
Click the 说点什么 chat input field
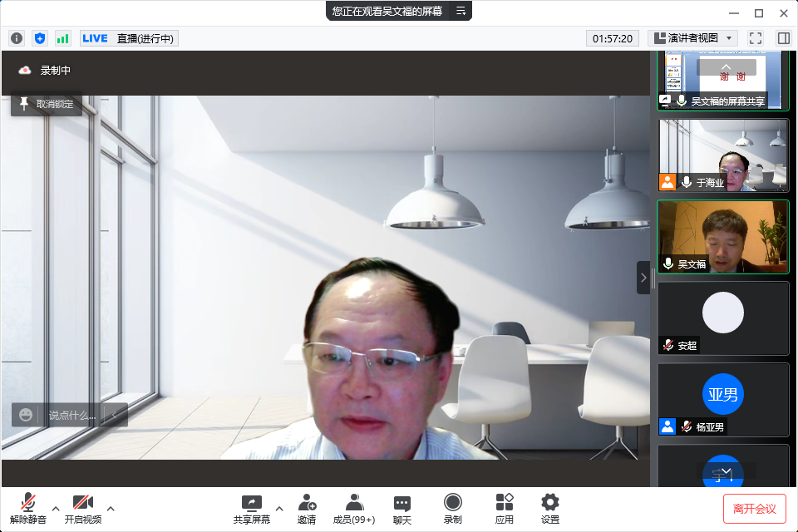coord(71,415)
